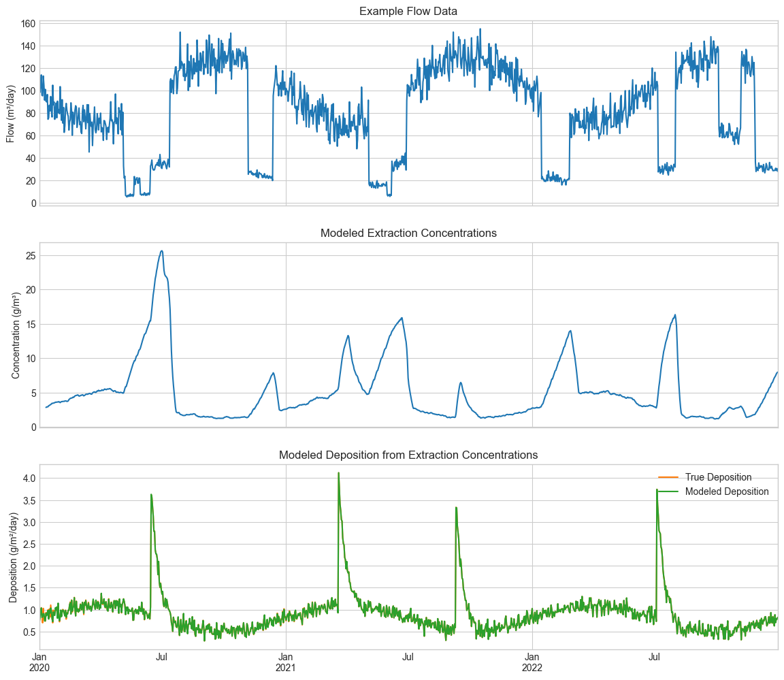Click the tallest deposition spike above 4.0
The image size is (784, 680).
[338, 473]
